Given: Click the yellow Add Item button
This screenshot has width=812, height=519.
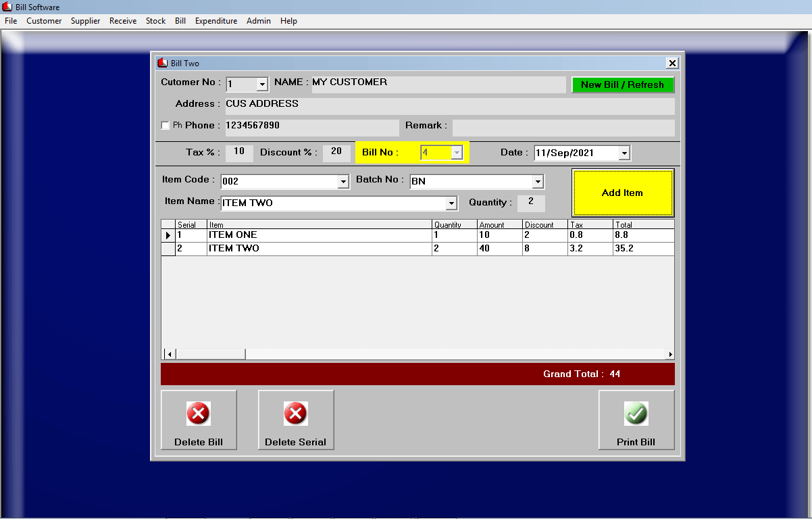Looking at the screenshot, I should point(623,193).
